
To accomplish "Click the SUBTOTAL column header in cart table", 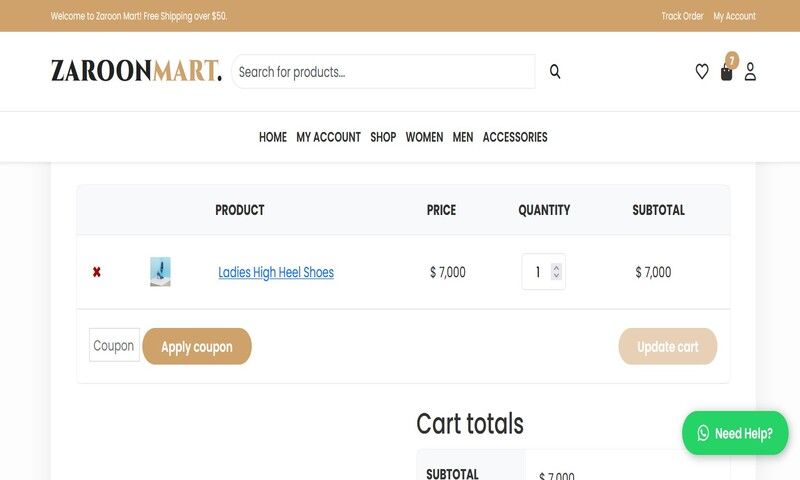I will [658, 210].
